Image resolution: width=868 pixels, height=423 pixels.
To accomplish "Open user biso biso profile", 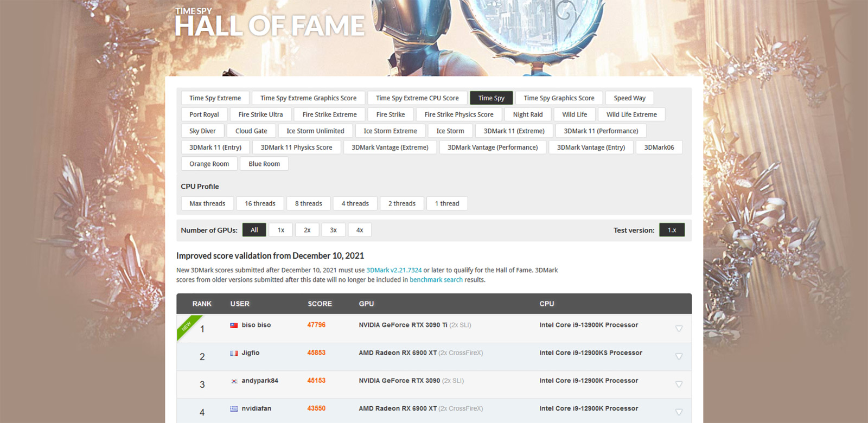I will tap(256, 325).
